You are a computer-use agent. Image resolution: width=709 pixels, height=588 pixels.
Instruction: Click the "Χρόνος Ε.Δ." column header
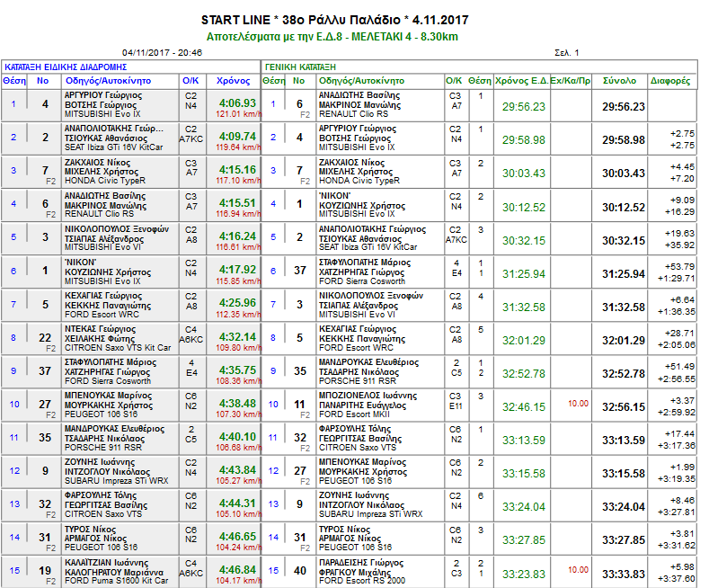521,80
